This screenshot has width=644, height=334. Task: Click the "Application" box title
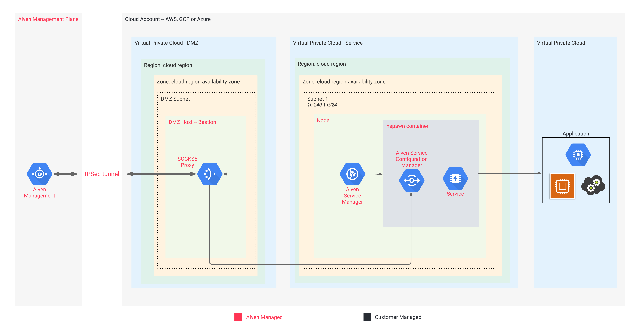576,134
